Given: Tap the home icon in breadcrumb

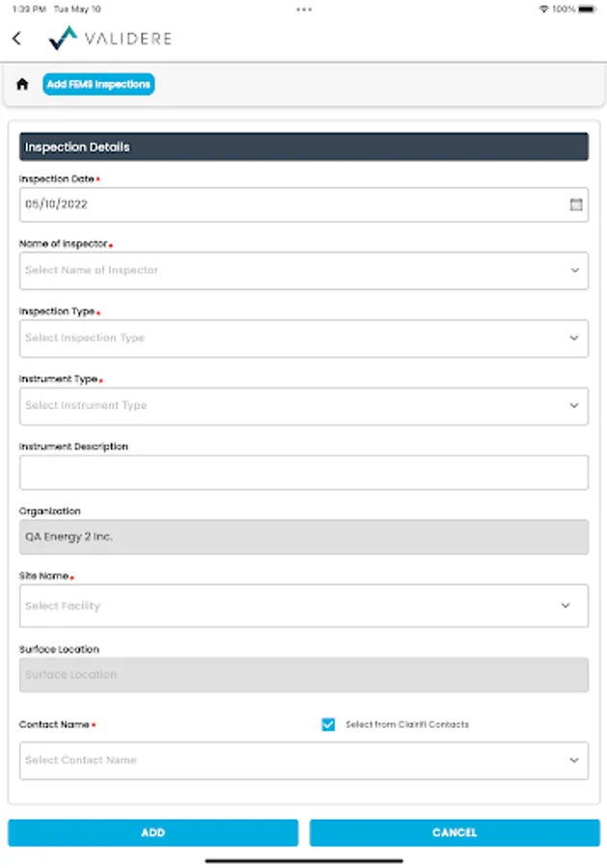Looking at the screenshot, I should [22, 85].
